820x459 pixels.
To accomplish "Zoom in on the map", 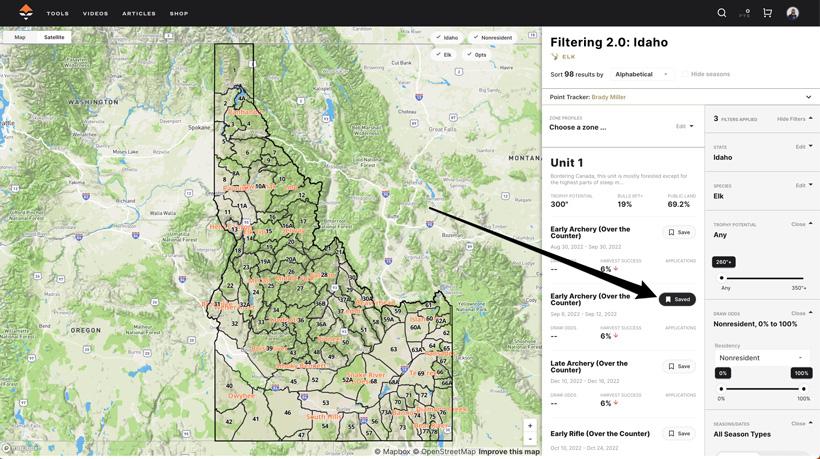I will (530, 426).
